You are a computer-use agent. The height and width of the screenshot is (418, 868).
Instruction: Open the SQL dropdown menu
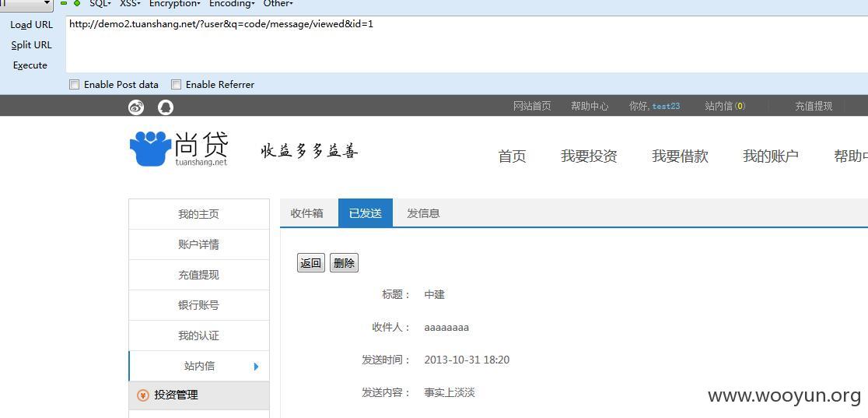tap(100, 3)
